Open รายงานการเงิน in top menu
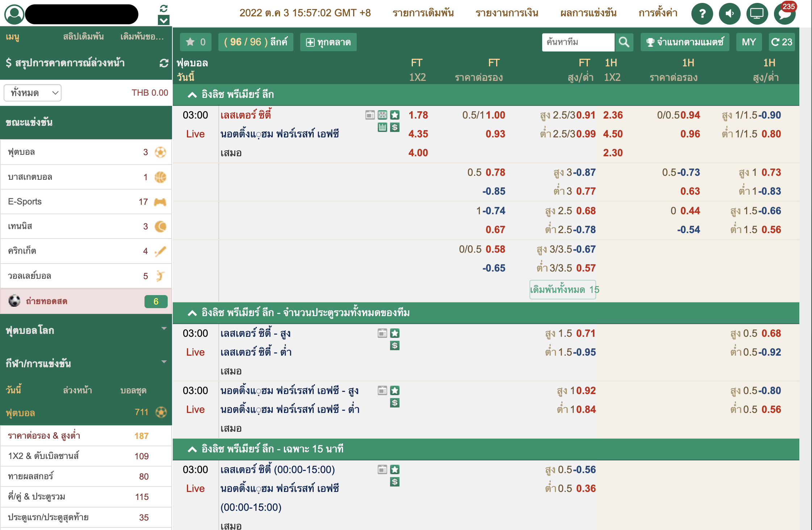This screenshot has width=812, height=530. coord(507,13)
